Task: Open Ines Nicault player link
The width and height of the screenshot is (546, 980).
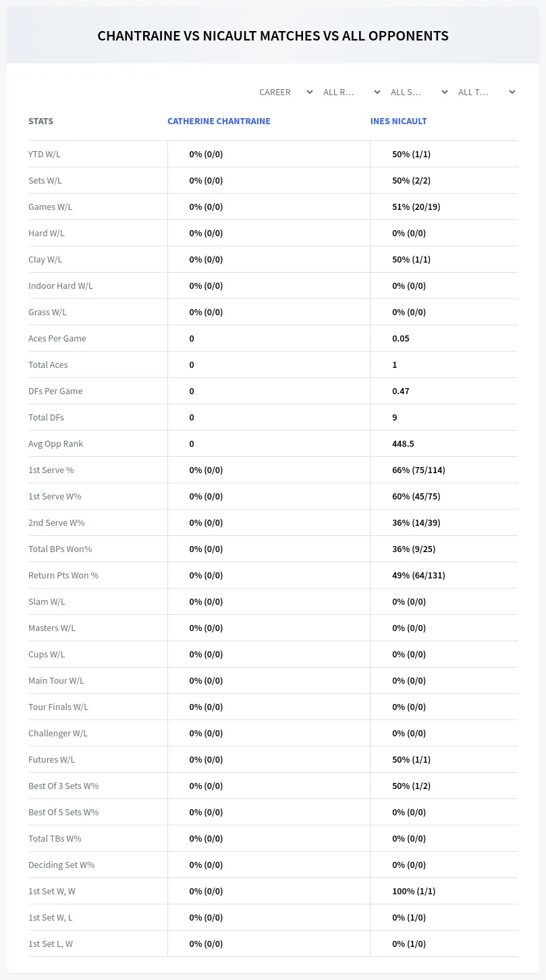Action: [399, 121]
